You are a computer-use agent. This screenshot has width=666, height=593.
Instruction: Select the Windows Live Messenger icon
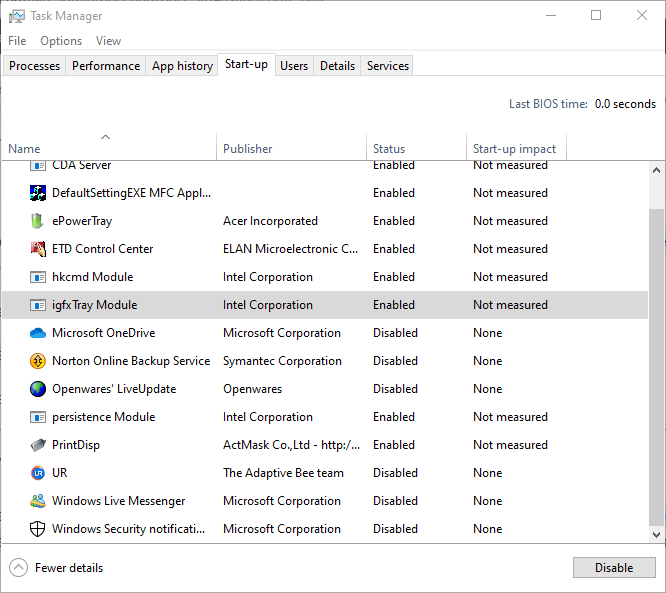point(38,501)
